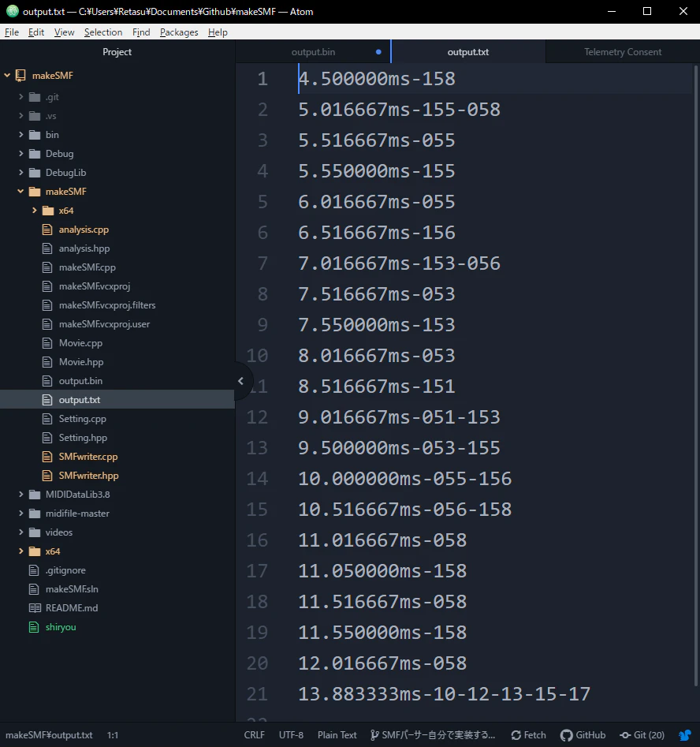
Task: Click the makeSMF project repo icon
Action: click(x=20, y=75)
